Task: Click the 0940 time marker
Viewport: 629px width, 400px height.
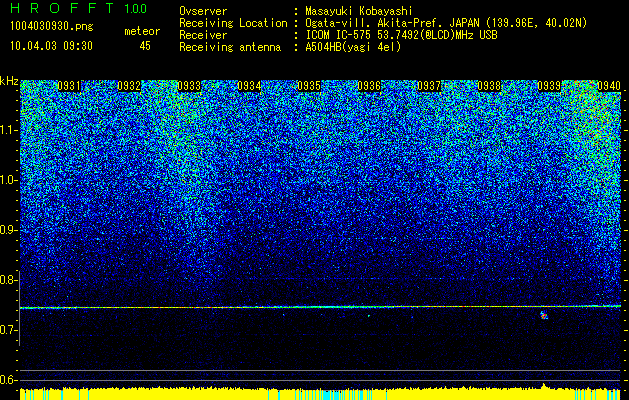Action: [x=609, y=86]
